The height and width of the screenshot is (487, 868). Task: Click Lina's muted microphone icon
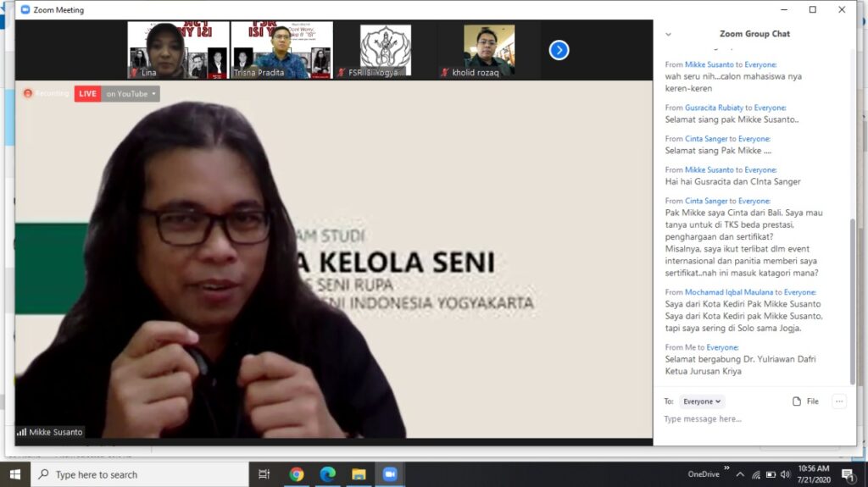(134, 73)
